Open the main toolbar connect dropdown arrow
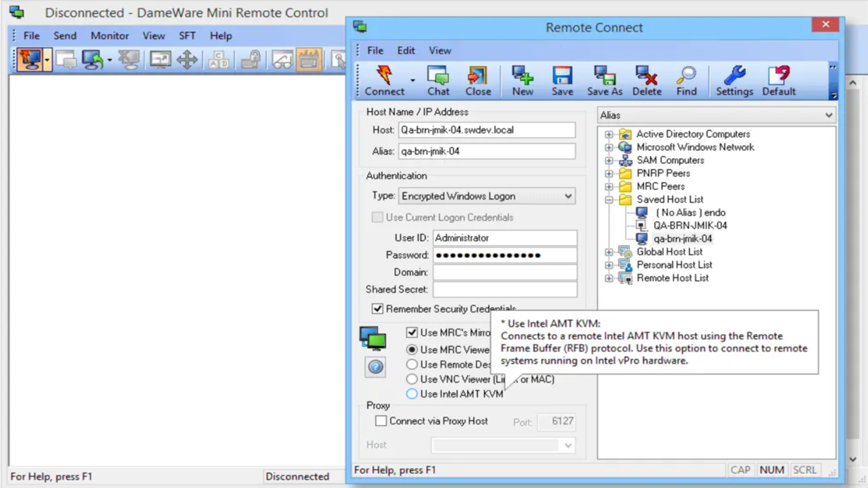This screenshot has height=488, width=868. coord(48,59)
